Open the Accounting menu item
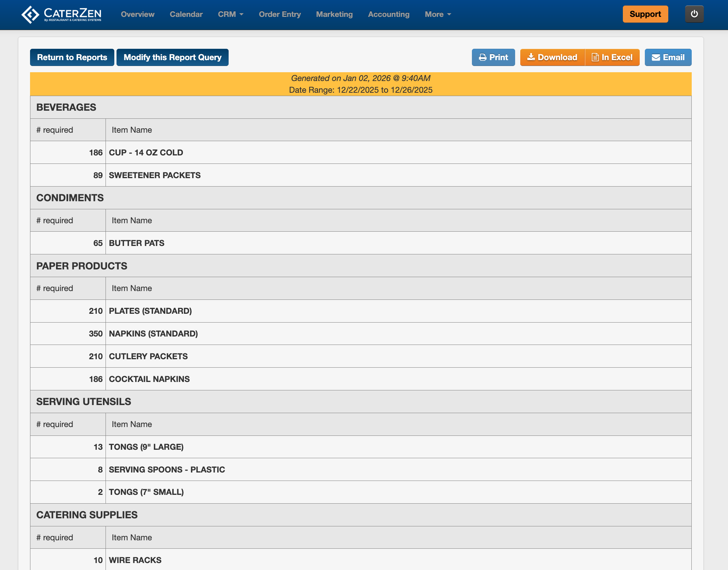Image resolution: width=728 pixels, height=570 pixels. pos(388,14)
